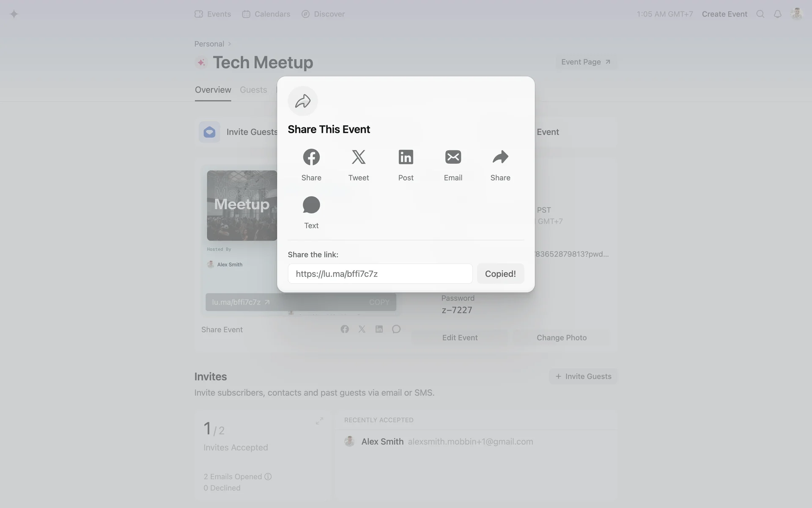Expand the Invites Accepted stats panel
The height and width of the screenshot is (508, 812).
319,421
